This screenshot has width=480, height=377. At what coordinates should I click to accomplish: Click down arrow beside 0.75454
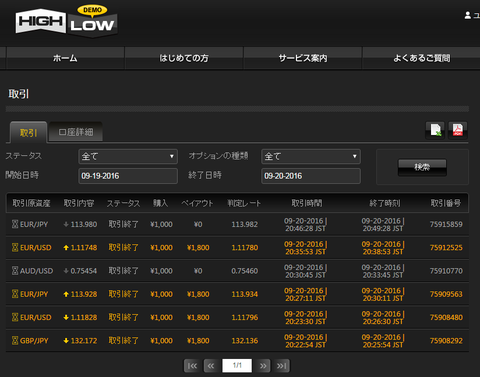coord(66,271)
